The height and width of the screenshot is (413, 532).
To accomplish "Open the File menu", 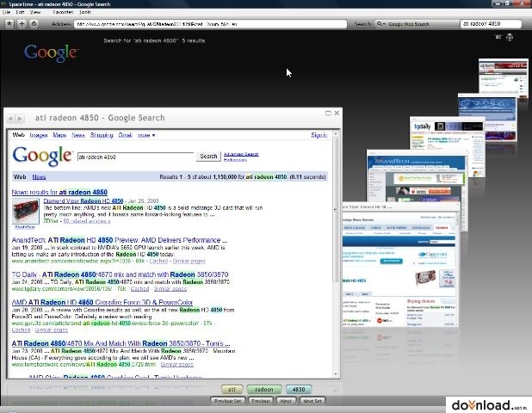I will pos(6,12).
